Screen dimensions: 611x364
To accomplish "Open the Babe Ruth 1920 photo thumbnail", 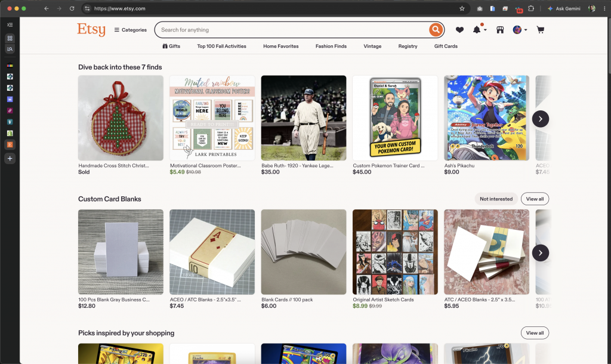I will point(304,118).
